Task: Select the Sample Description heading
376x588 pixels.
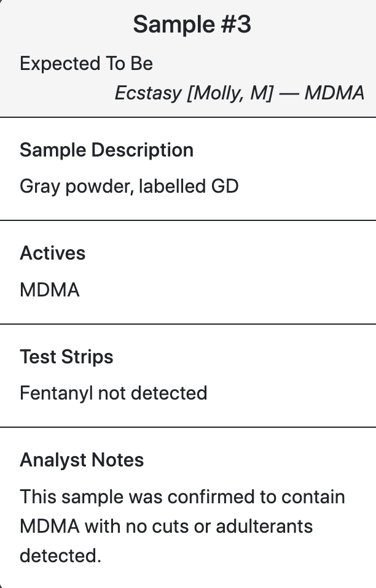Action: pyautogui.click(x=106, y=150)
